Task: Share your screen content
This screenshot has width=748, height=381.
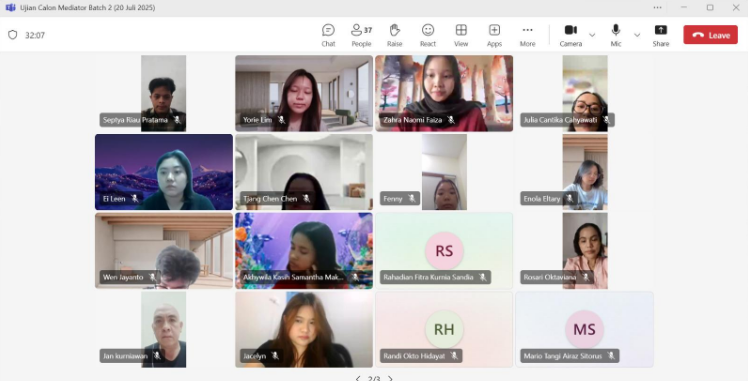Action: point(661,35)
